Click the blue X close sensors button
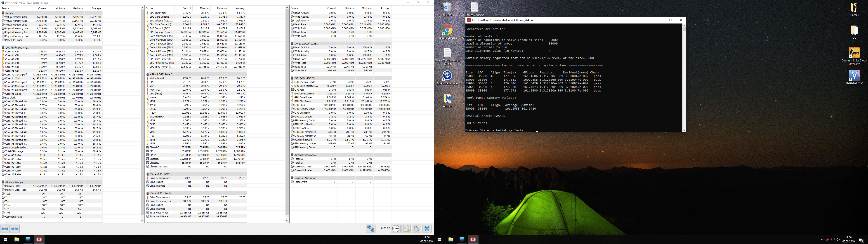 [x=427, y=228]
